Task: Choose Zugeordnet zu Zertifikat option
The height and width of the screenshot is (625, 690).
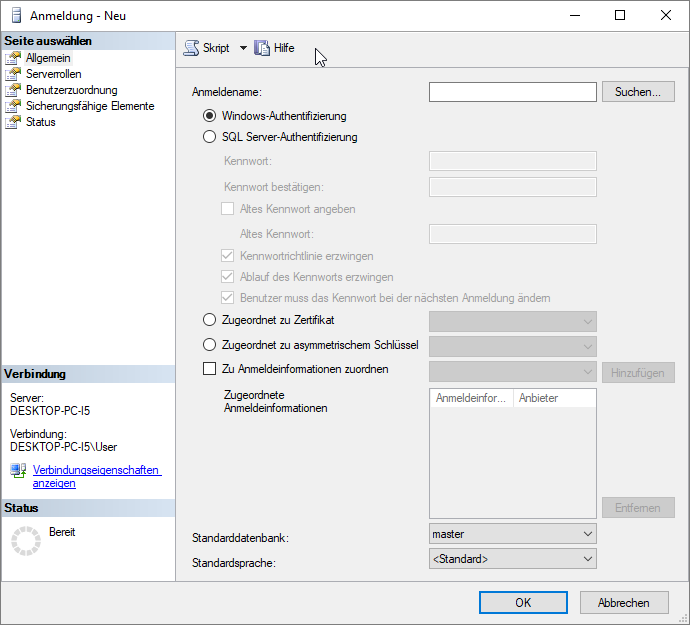Action: click(210, 320)
